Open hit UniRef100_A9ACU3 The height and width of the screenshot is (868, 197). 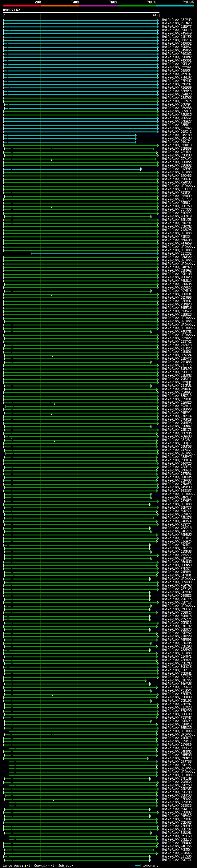click(177, 182)
